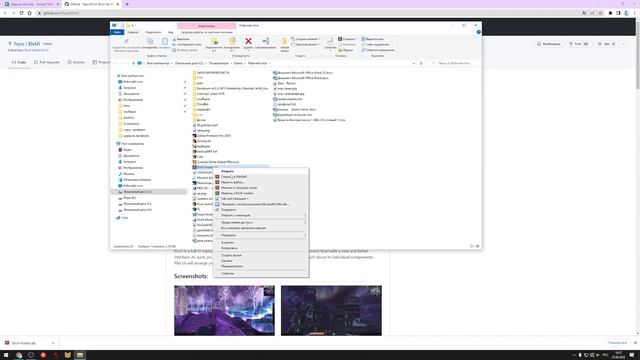Choose Microsoft Defender scan entry in context menu

pos(261,204)
